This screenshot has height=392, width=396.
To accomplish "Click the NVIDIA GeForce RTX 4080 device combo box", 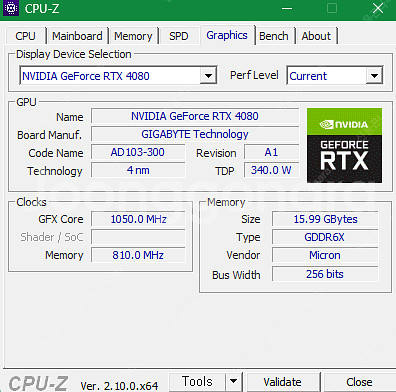I will 118,76.
